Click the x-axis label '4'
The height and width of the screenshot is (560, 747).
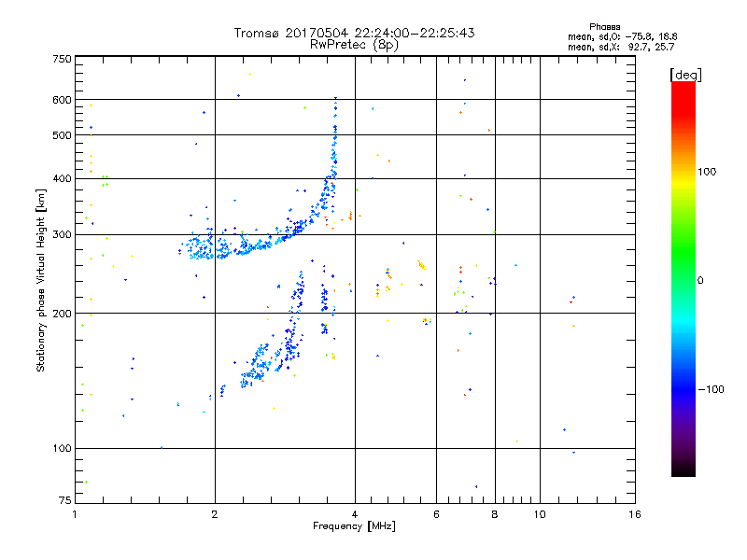pyautogui.click(x=355, y=514)
